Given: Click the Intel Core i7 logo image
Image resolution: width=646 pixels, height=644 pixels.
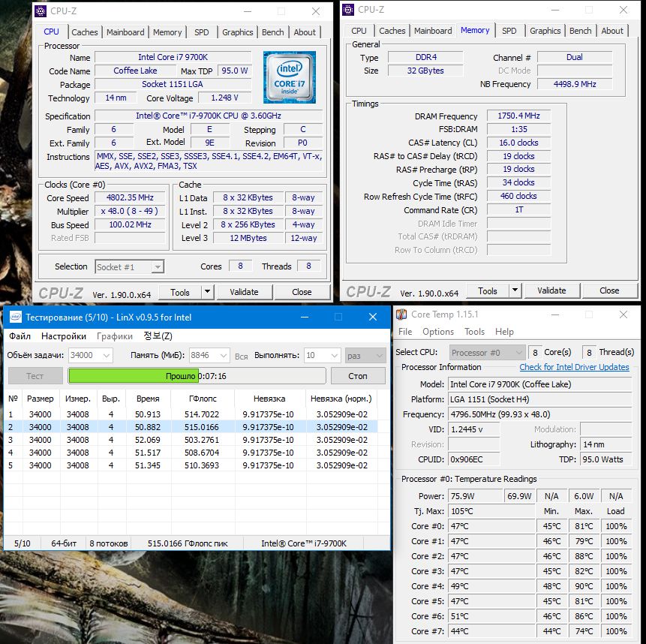Looking at the screenshot, I should point(289,77).
